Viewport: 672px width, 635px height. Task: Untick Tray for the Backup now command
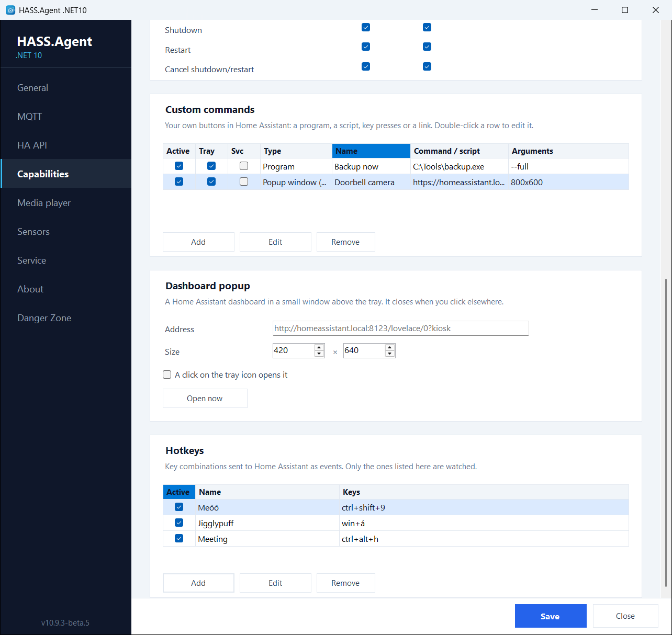coord(211,166)
